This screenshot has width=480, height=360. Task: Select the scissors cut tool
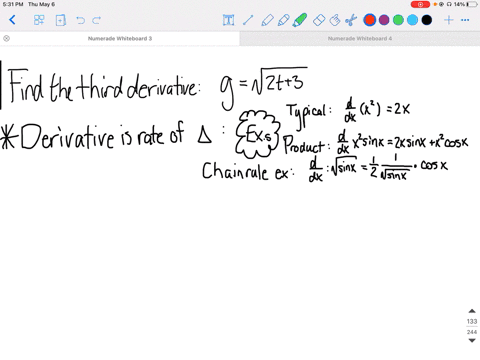click(351, 20)
